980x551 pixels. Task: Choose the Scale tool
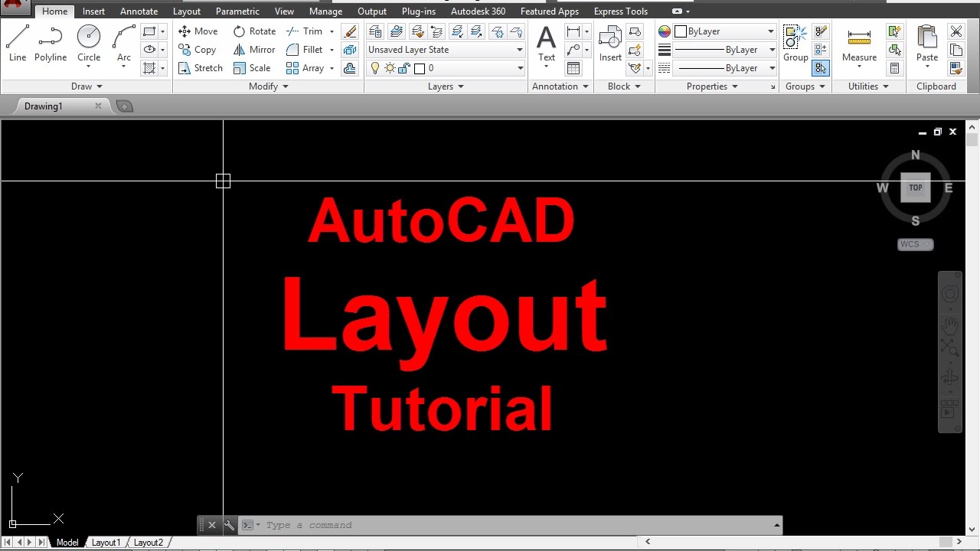click(252, 68)
